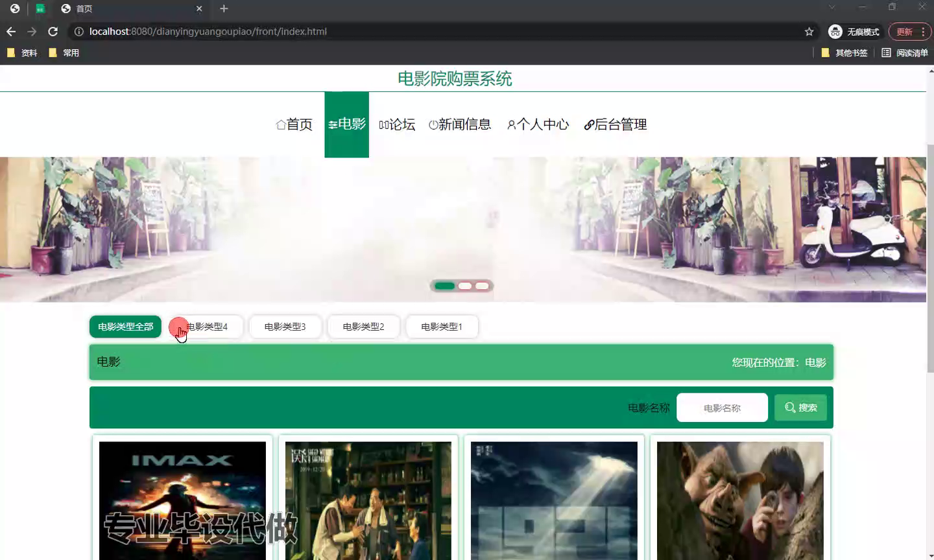
Task: Open the 首页 navigation item
Action: point(294,124)
